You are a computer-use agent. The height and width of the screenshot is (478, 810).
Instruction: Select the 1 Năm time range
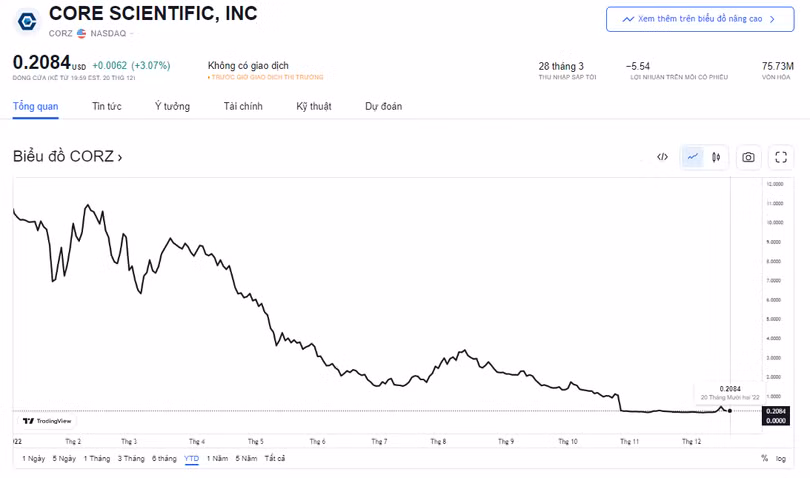(x=217, y=458)
